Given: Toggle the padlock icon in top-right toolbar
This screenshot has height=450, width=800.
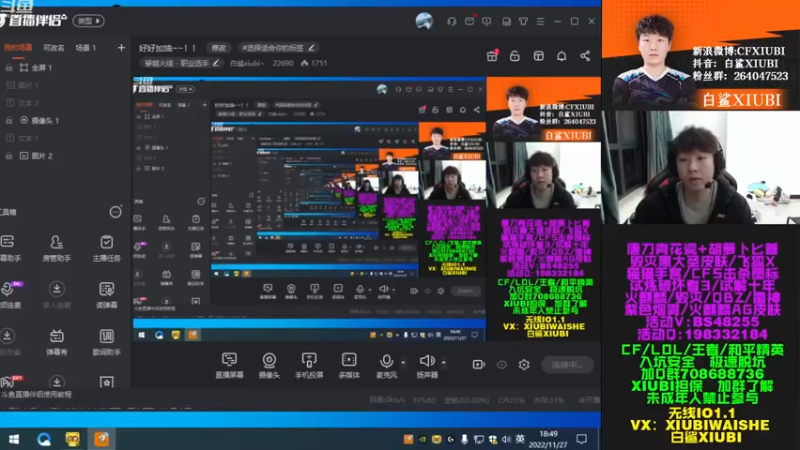Looking at the screenshot, I should (515, 56).
